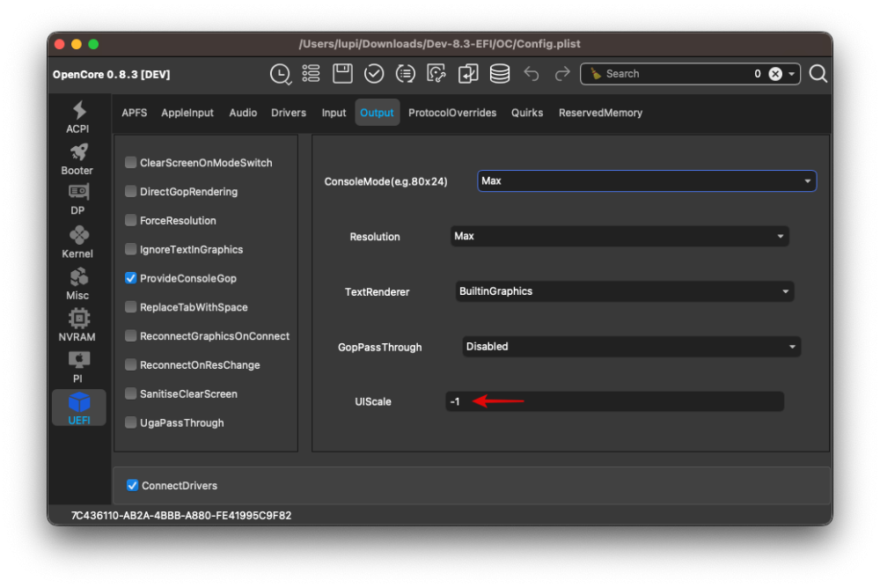Click the UIScale input field

(614, 401)
